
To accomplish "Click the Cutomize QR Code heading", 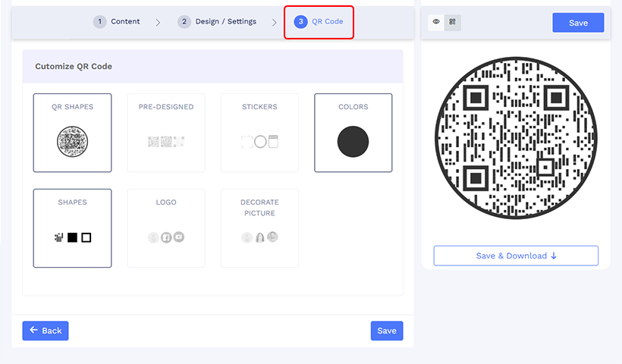I will click(74, 66).
